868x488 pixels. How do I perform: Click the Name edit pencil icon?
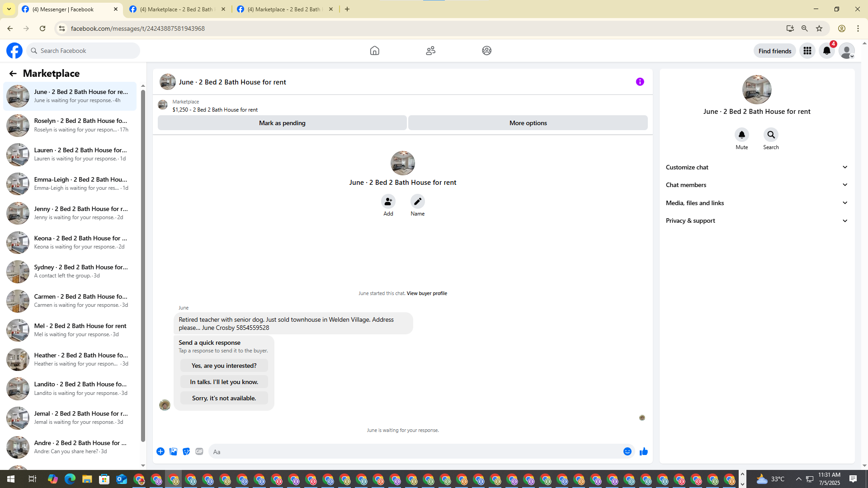[x=417, y=201]
